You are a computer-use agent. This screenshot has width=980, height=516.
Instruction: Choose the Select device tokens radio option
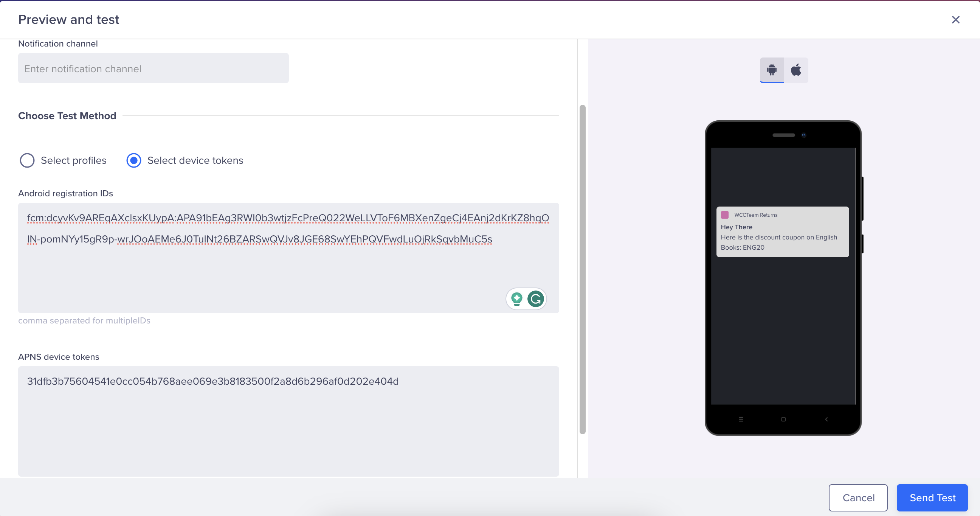pyautogui.click(x=133, y=160)
